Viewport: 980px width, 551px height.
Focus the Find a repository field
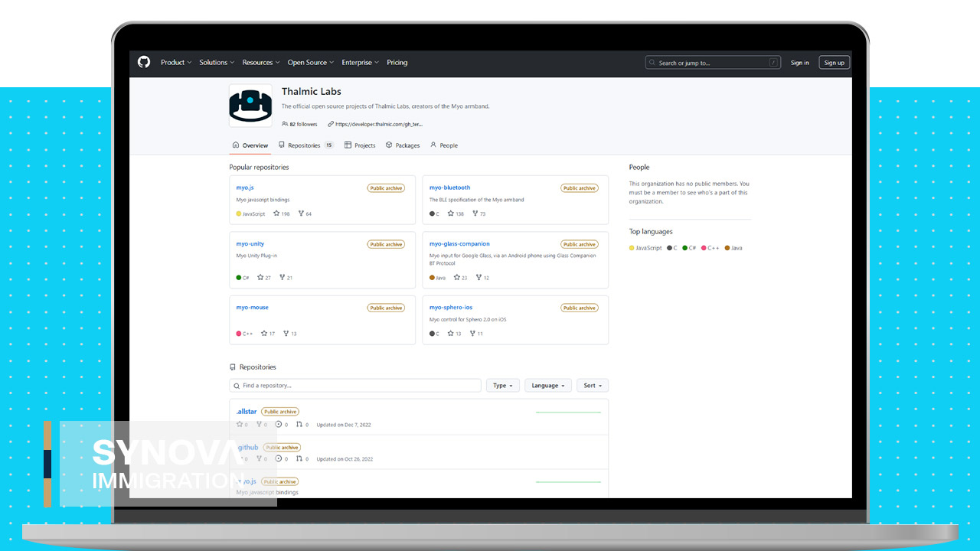355,386
